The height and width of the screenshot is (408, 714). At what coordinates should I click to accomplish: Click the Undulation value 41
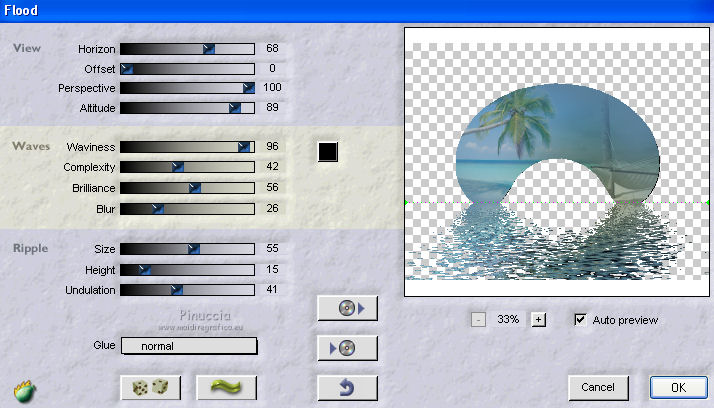click(272, 290)
